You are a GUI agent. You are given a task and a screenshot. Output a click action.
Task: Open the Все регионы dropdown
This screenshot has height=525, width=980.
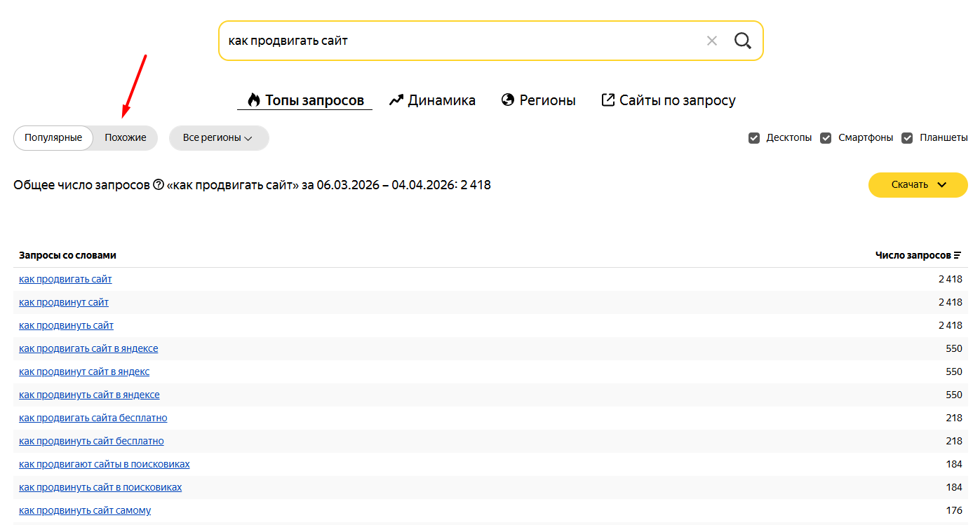[x=217, y=137]
